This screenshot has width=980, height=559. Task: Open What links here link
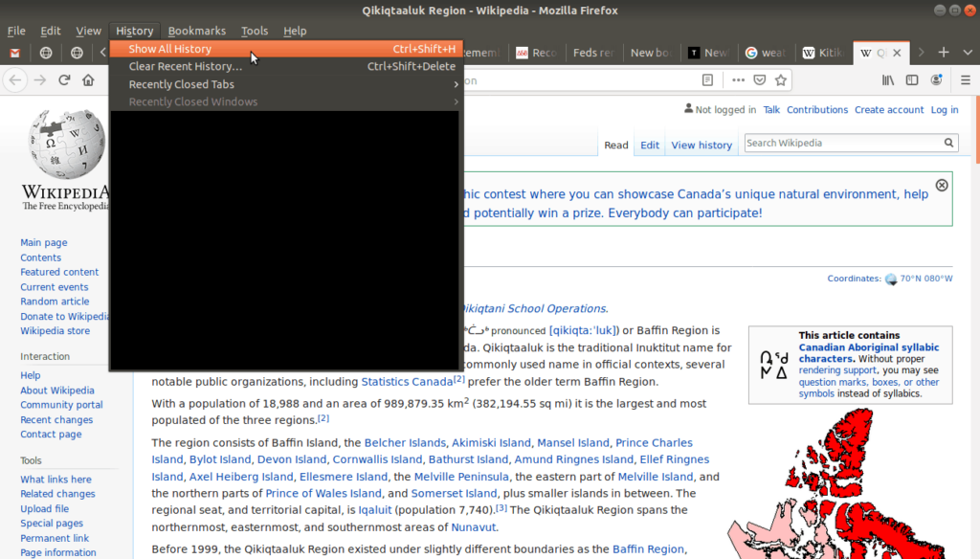(56, 480)
